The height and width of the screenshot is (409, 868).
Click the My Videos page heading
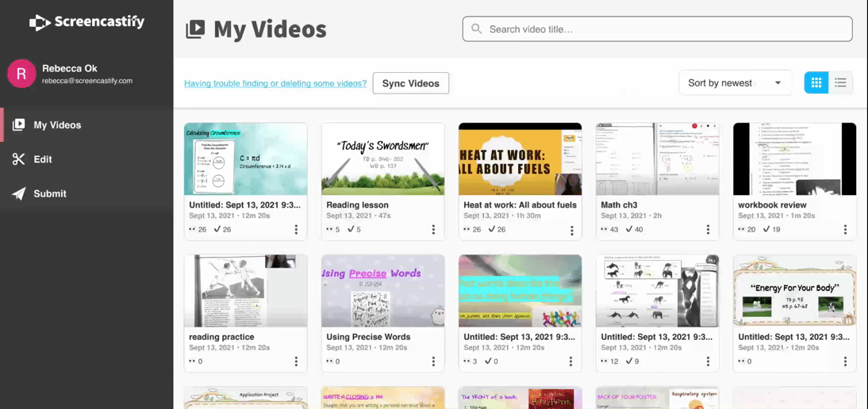point(270,29)
